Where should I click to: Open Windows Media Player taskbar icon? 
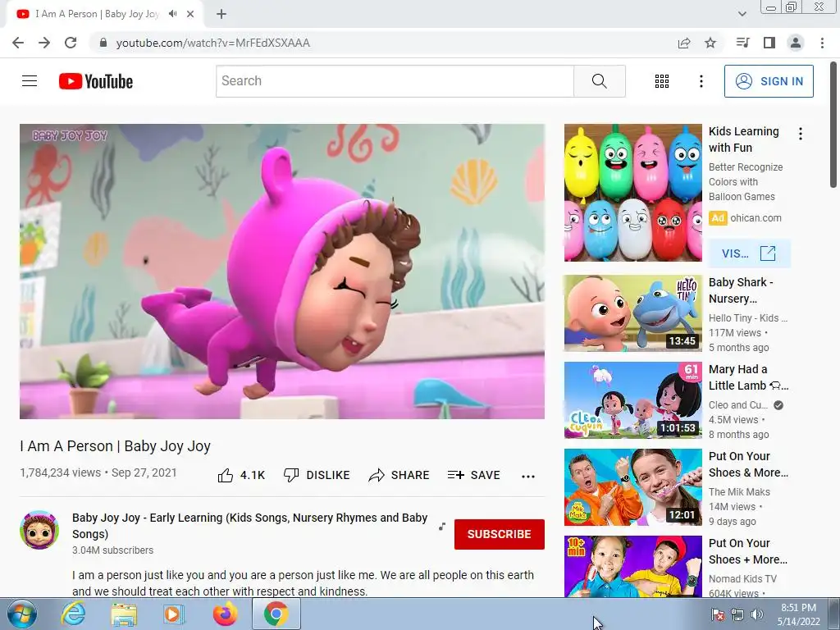[x=174, y=614]
